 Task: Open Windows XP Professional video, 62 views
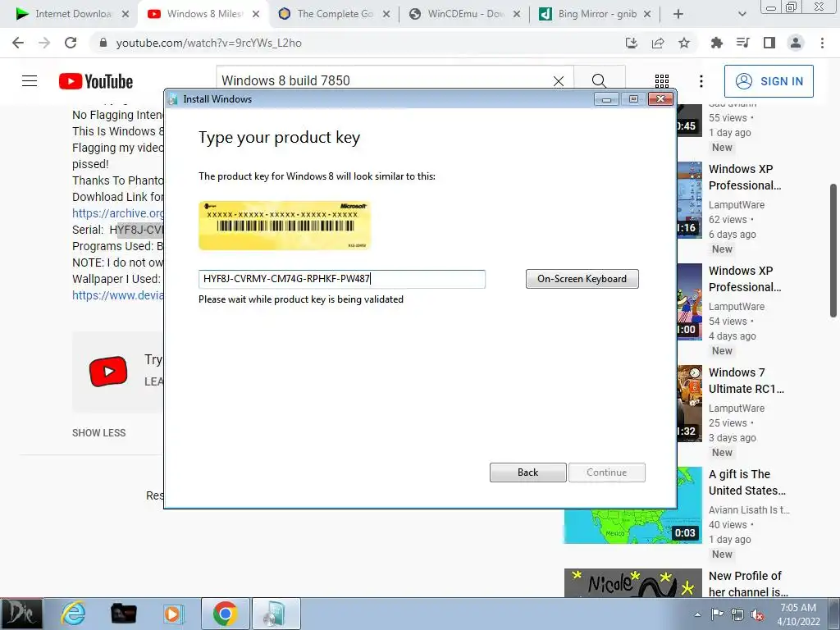click(x=745, y=177)
